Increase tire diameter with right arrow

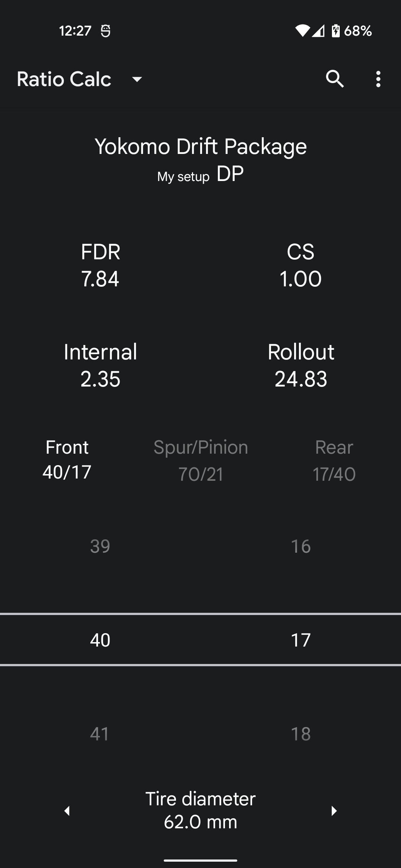334,811
